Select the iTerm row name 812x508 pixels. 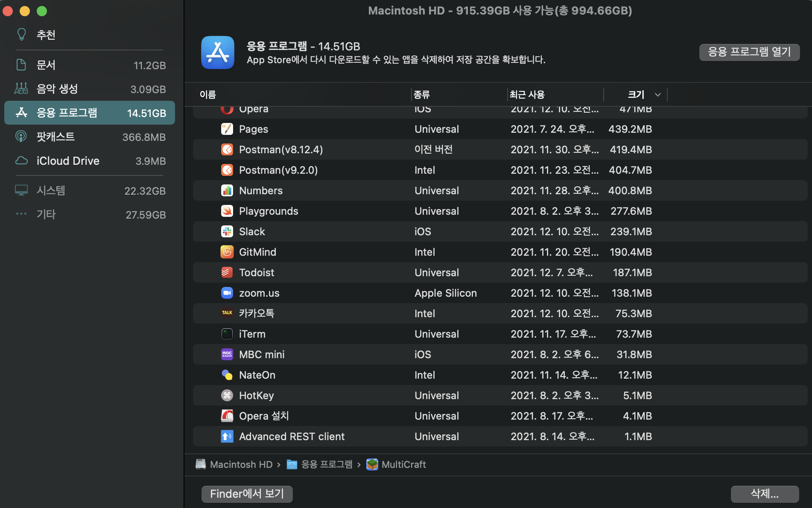click(252, 334)
